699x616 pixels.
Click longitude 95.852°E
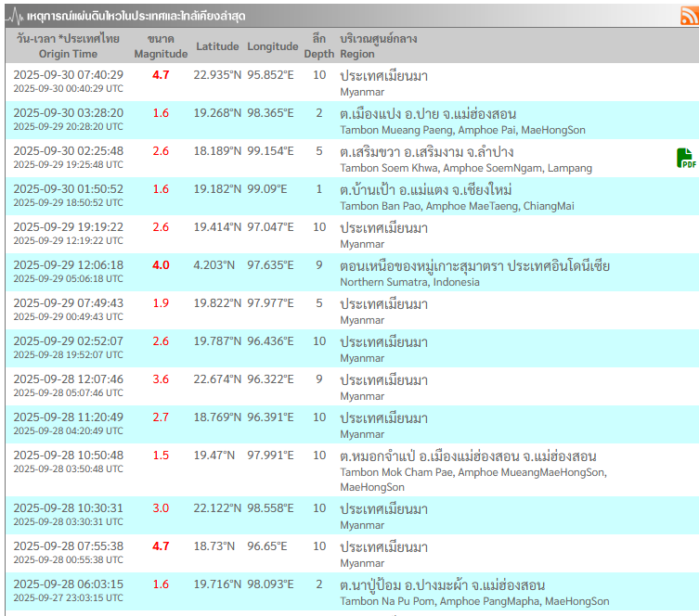point(270,75)
